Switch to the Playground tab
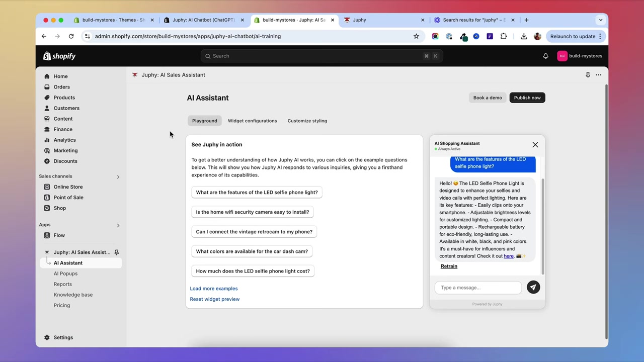 click(204, 121)
